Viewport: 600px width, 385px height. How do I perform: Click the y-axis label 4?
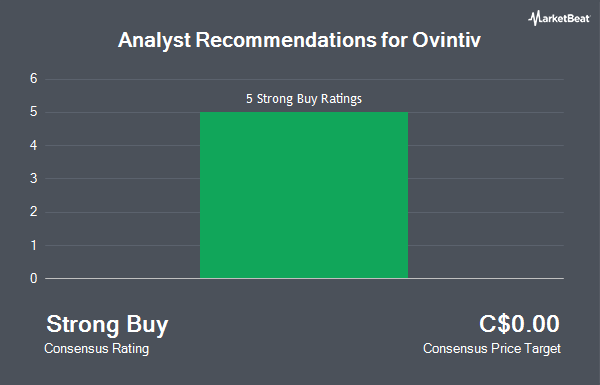point(34,145)
